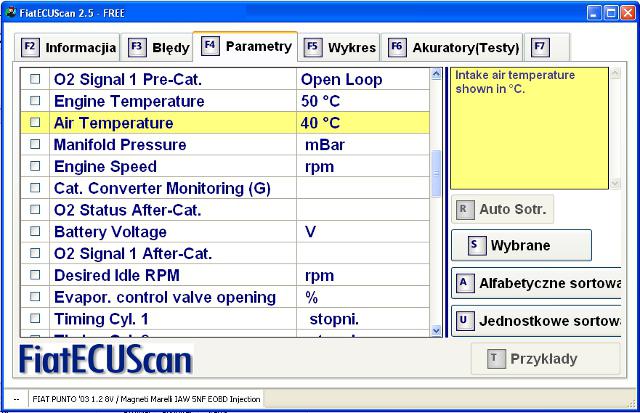
Task: Switch to the Błędy tab
Action: pos(157,47)
